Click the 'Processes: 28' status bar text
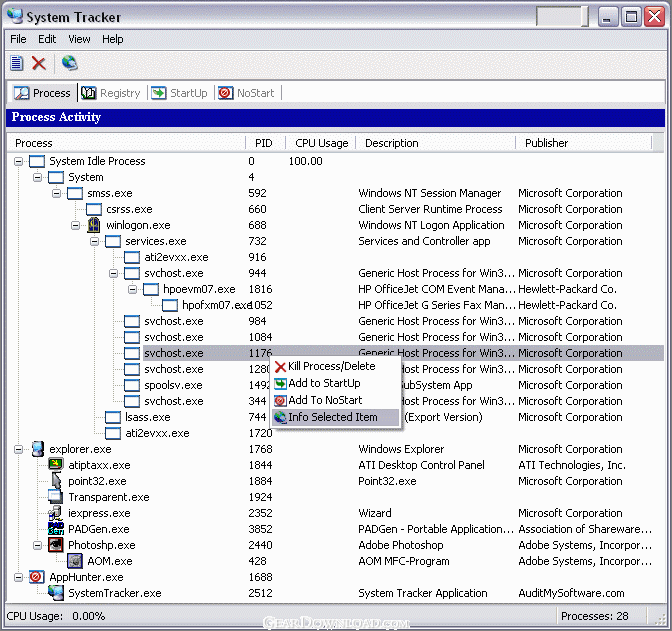The height and width of the screenshot is (631, 672). click(x=594, y=616)
